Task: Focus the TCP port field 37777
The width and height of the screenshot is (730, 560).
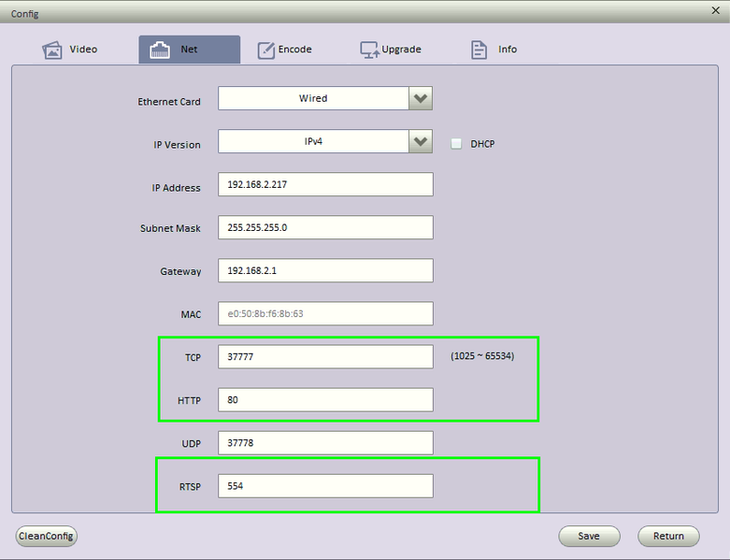Action: [325, 356]
